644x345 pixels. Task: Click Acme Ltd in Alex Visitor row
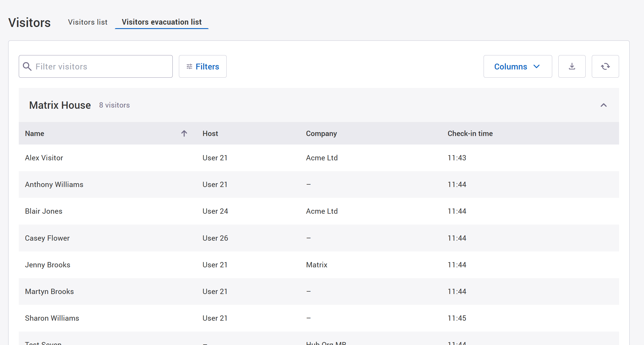pyautogui.click(x=322, y=158)
